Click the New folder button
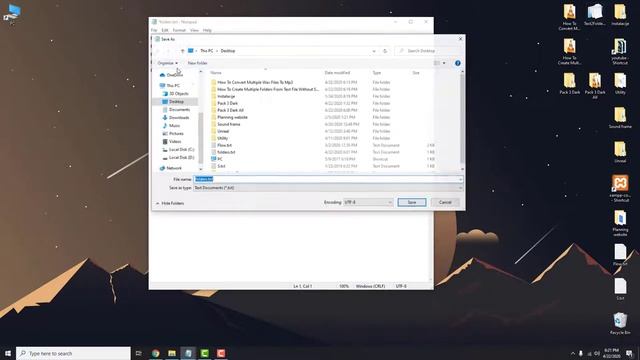 pos(198,63)
